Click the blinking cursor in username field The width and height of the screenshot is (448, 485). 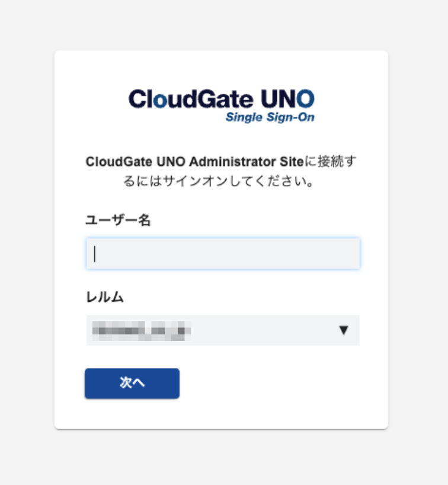(x=95, y=254)
